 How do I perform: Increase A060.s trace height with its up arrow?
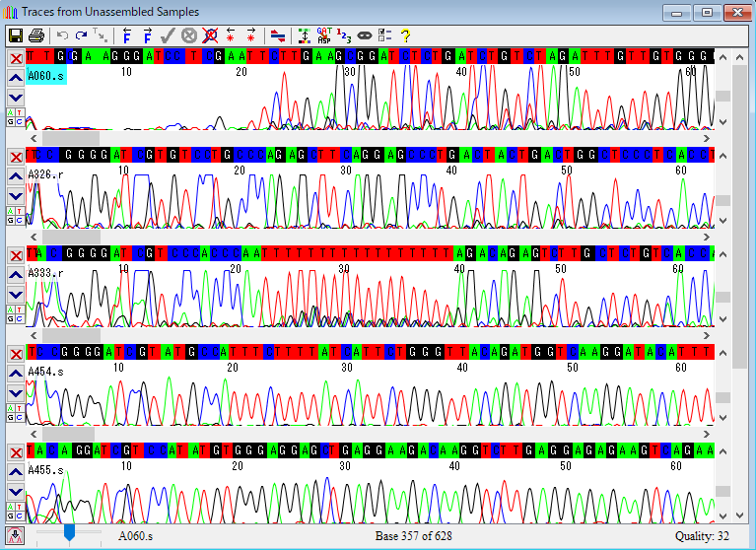pos(722,57)
